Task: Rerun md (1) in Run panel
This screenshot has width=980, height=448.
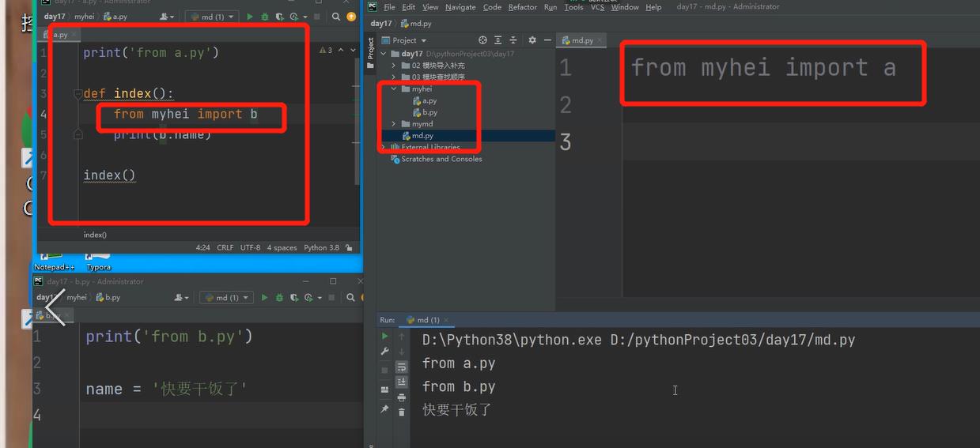Action: coord(385,337)
